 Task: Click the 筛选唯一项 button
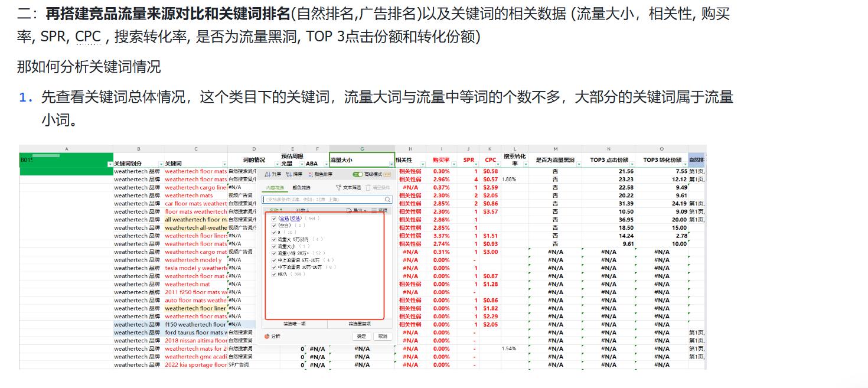(294, 324)
